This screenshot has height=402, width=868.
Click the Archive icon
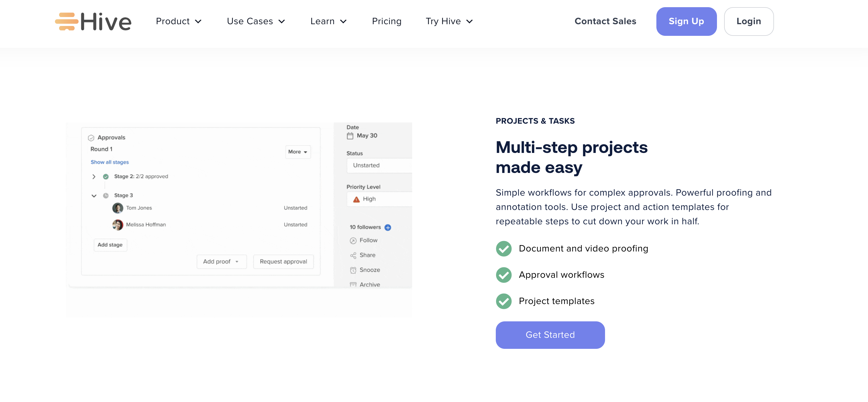pos(353,284)
